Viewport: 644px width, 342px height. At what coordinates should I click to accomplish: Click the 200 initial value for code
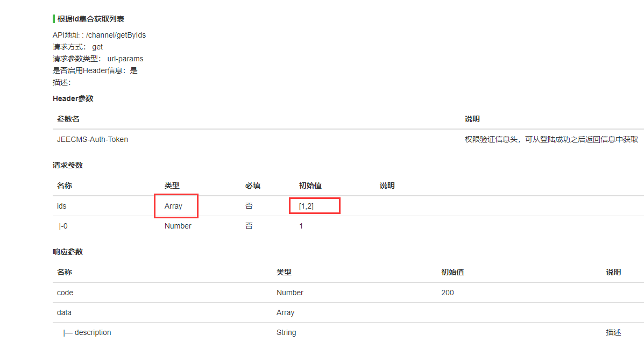click(x=447, y=293)
